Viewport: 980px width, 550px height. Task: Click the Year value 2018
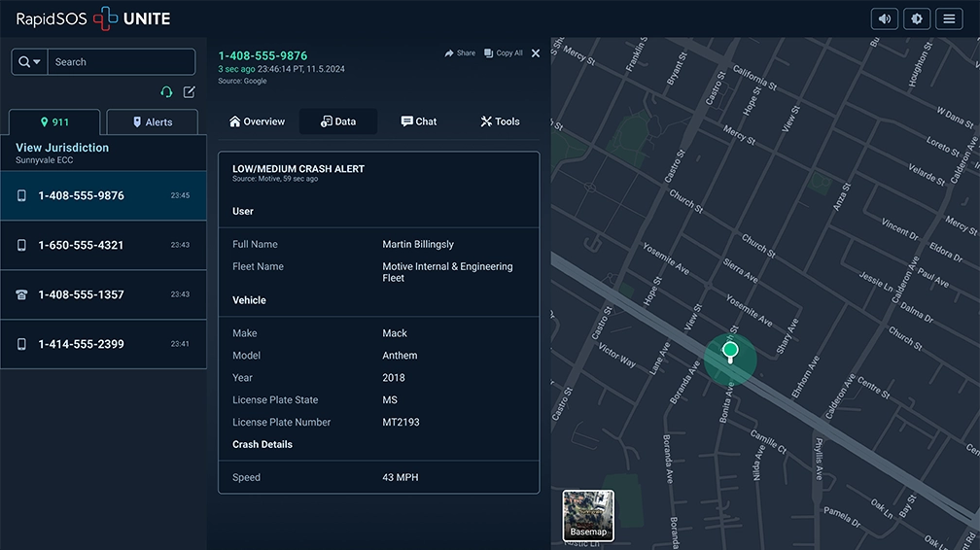[394, 377]
